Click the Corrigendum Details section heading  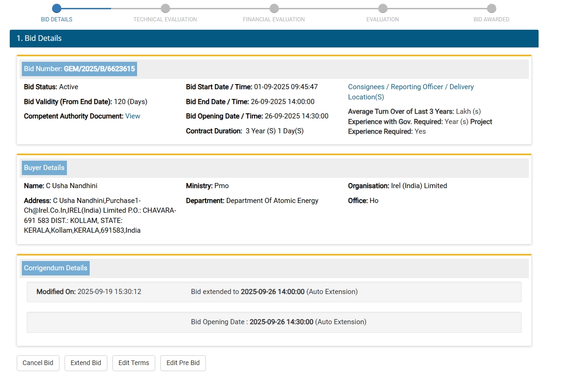[55, 268]
